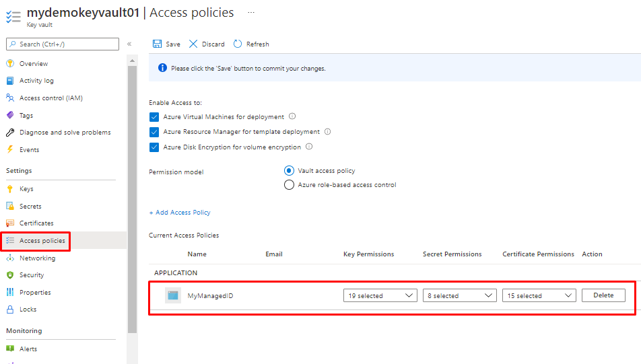
Task: Click the Add Access Policy link
Action: pyautogui.click(x=180, y=213)
